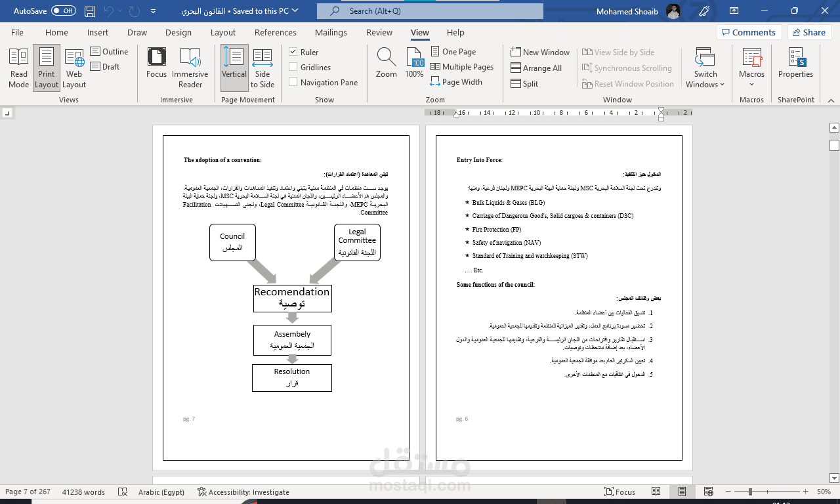Open a New Window
This screenshot has width=840, height=504.
(x=540, y=52)
